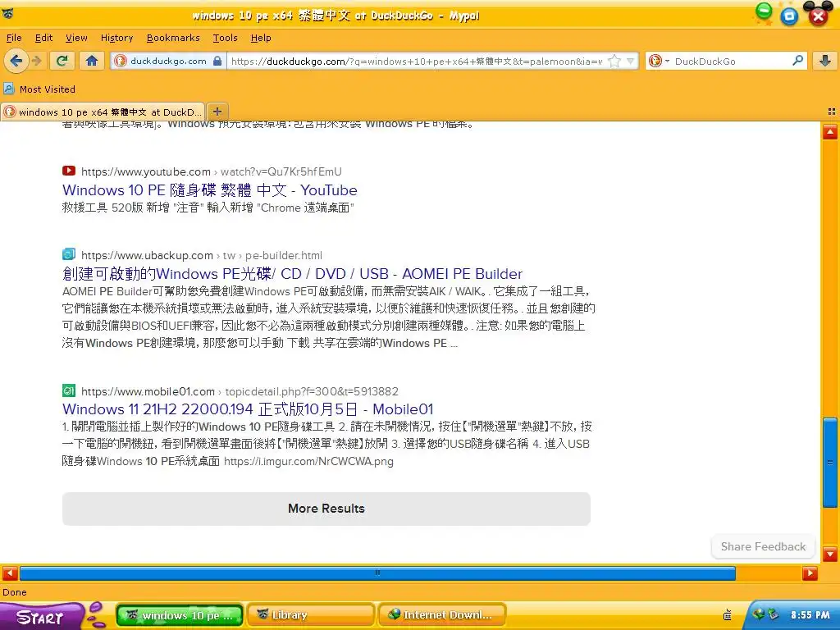The image size is (840, 630).
Task: Click the blue horizontal scrollbar thumb
Action: (x=377, y=573)
